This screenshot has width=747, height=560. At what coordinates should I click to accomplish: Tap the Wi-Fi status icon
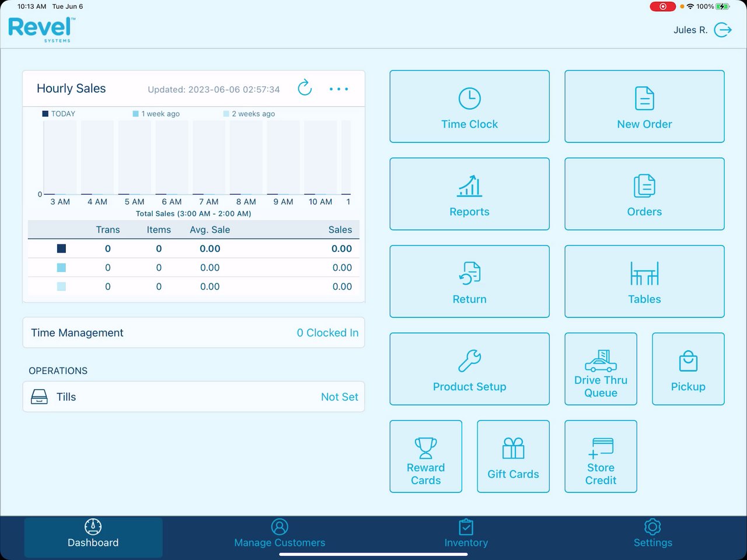[x=690, y=6]
